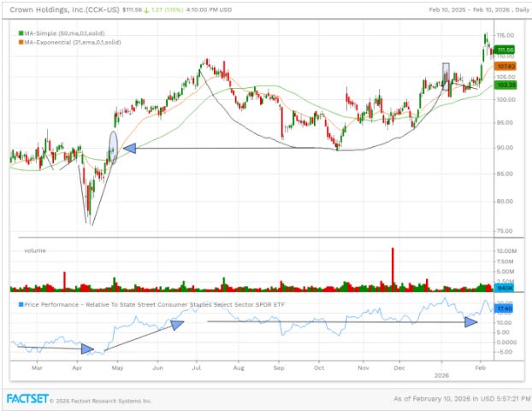Click the blue 17.40 relative performance tag
Screen dimensions: 532x411
click(504, 308)
